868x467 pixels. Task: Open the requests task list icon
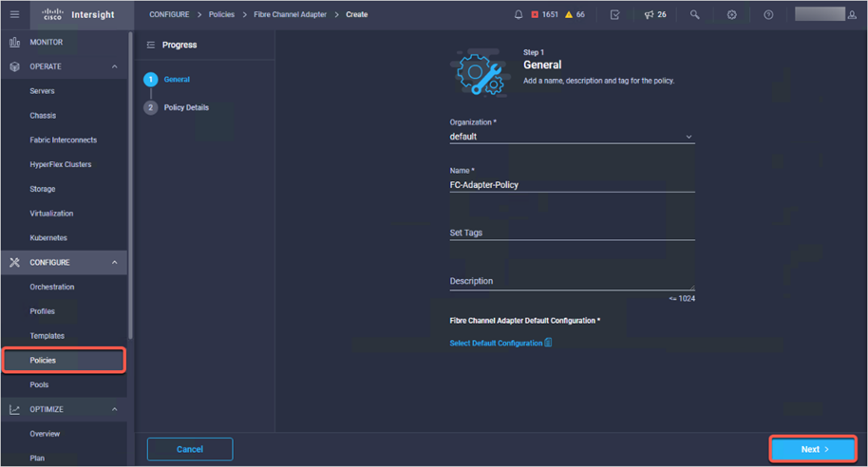click(x=614, y=14)
